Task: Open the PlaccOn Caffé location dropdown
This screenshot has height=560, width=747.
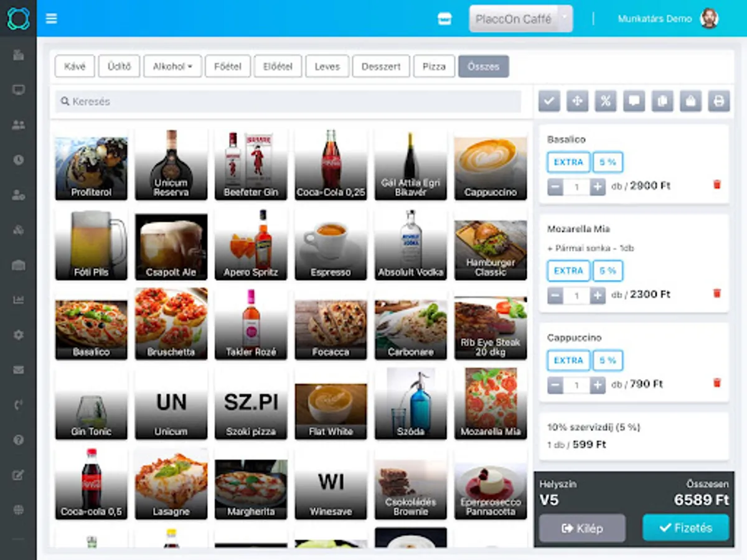Action: pyautogui.click(x=520, y=19)
